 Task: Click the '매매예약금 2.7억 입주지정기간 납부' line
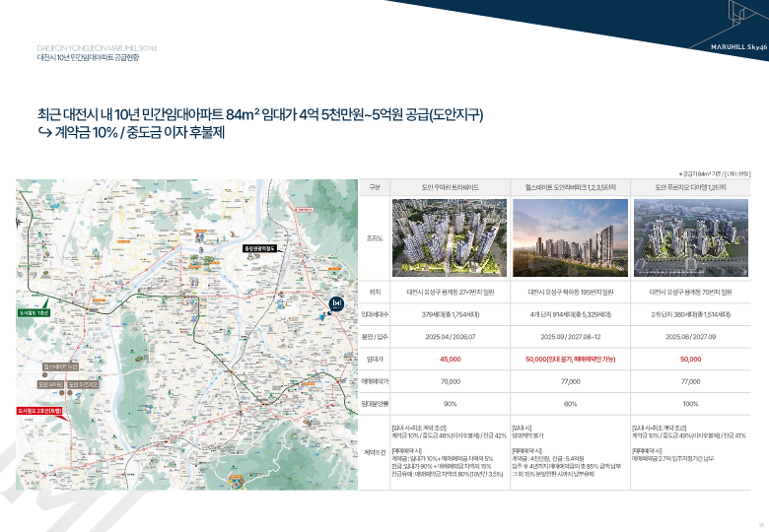click(x=672, y=458)
